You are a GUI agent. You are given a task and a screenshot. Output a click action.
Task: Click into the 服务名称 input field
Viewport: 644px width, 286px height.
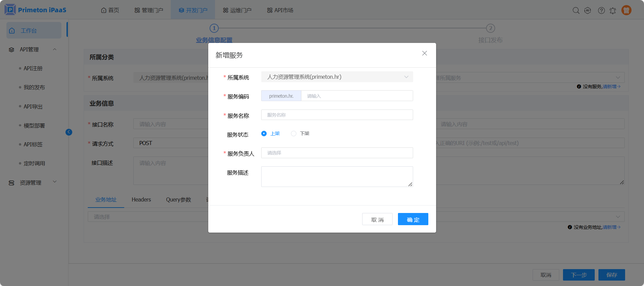(337, 115)
